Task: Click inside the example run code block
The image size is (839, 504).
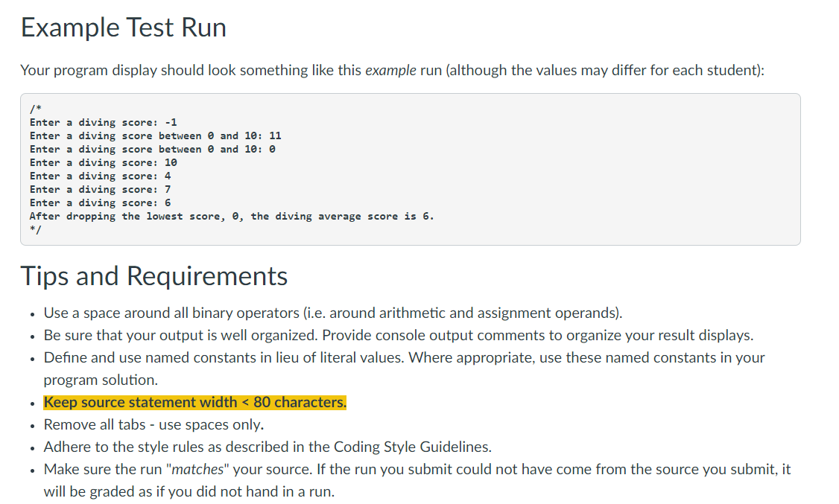Action: click(x=410, y=168)
